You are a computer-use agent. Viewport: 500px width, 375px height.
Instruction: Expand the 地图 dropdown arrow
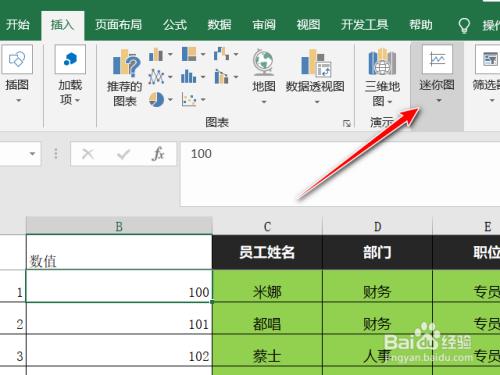click(x=264, y=101)
